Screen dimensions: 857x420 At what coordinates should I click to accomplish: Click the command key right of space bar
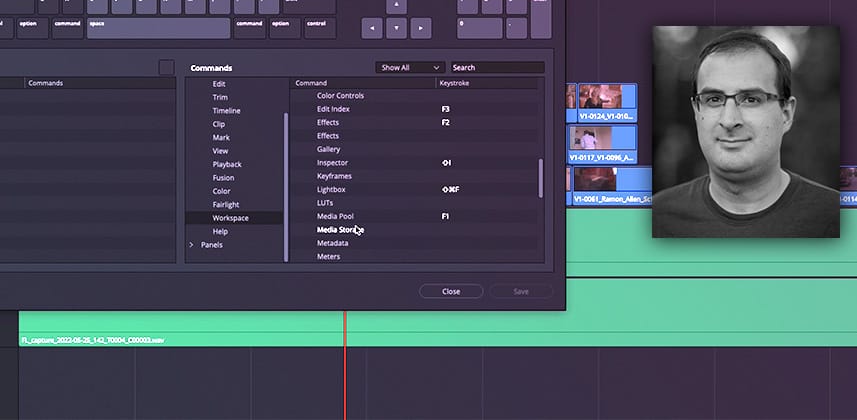(x=249, y=28)
